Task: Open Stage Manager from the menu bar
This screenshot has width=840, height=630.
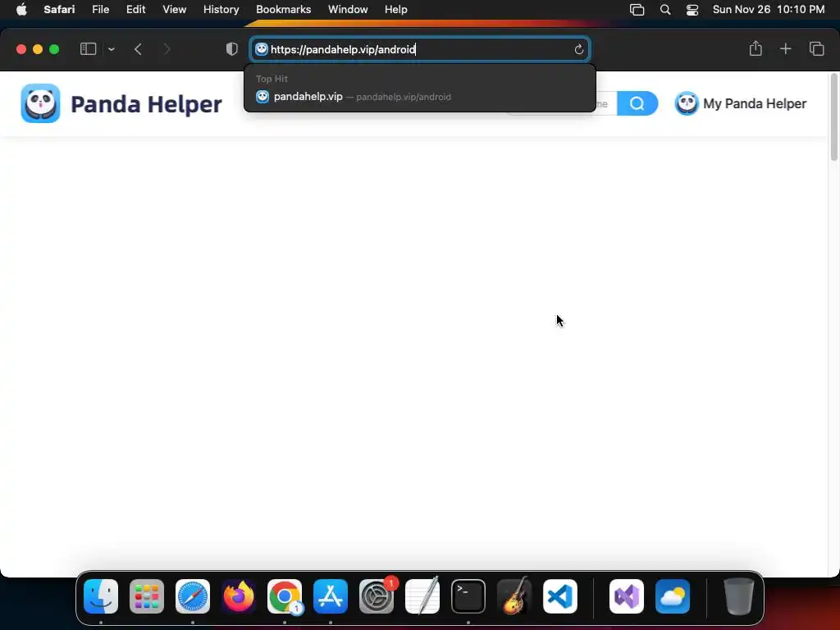Action: (637, 10)
